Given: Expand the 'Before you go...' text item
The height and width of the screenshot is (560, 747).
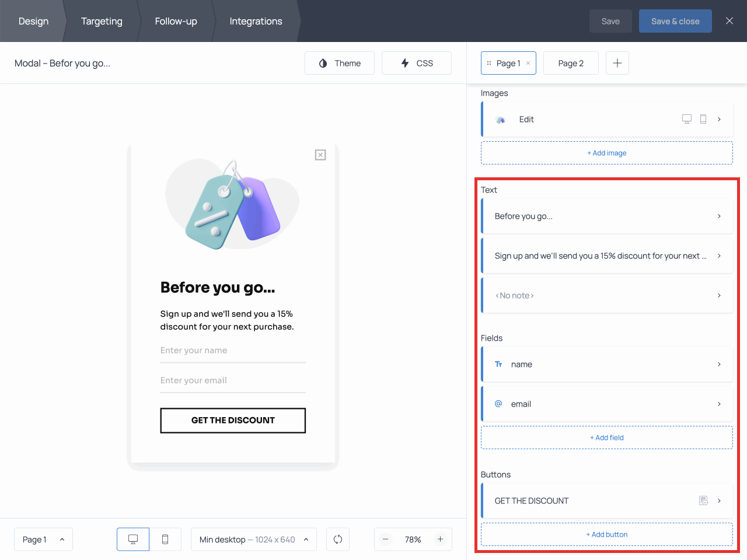Looking at the screenshot, I should [x=607, y=216].
